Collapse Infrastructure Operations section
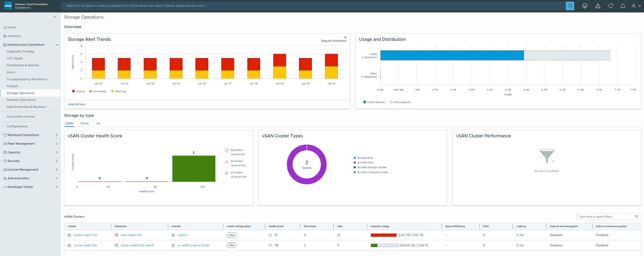 [x=57, y=45]
